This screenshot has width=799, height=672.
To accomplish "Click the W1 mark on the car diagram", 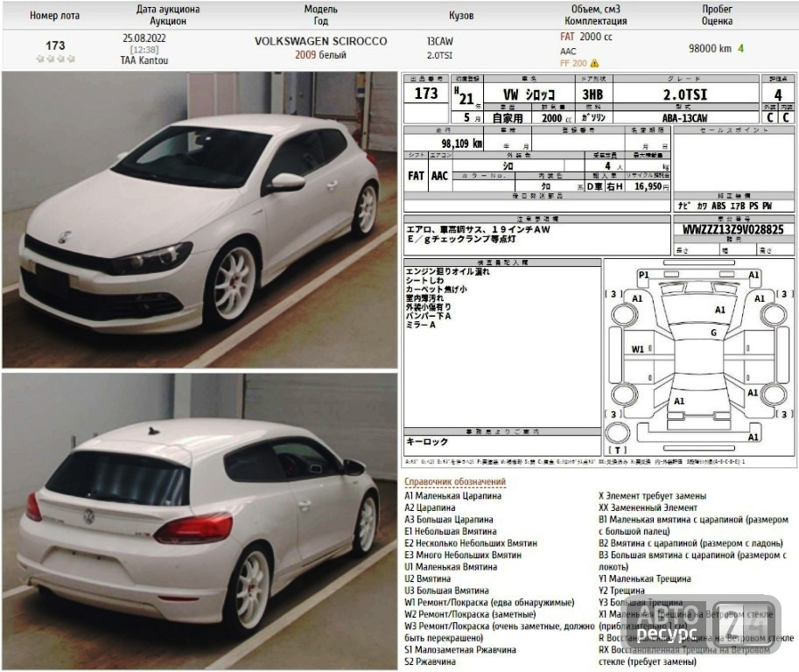I will tap(637, 349).
